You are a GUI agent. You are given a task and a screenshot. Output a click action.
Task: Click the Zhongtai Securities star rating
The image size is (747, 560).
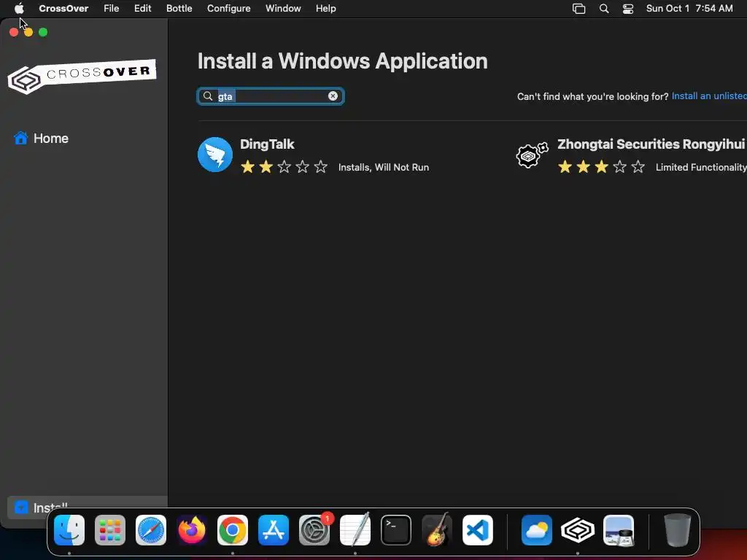pos(601,167)
